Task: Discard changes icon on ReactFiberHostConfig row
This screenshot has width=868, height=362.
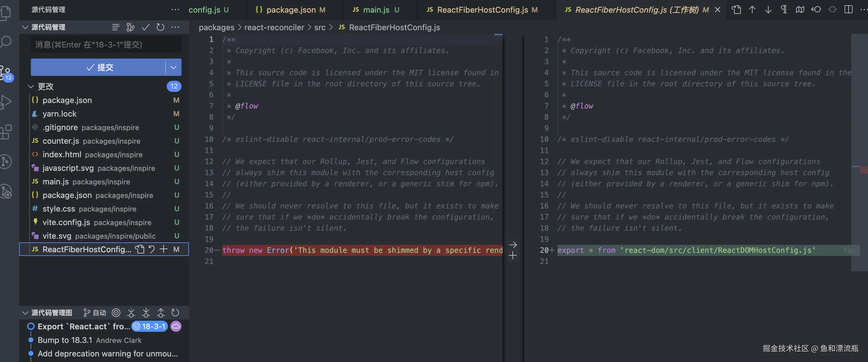Action: [152, 249]
